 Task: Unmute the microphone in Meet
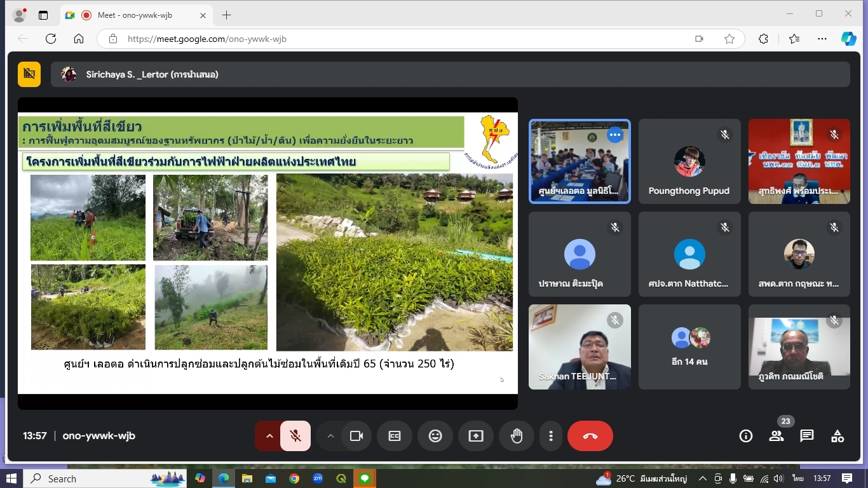coord(295,436)
